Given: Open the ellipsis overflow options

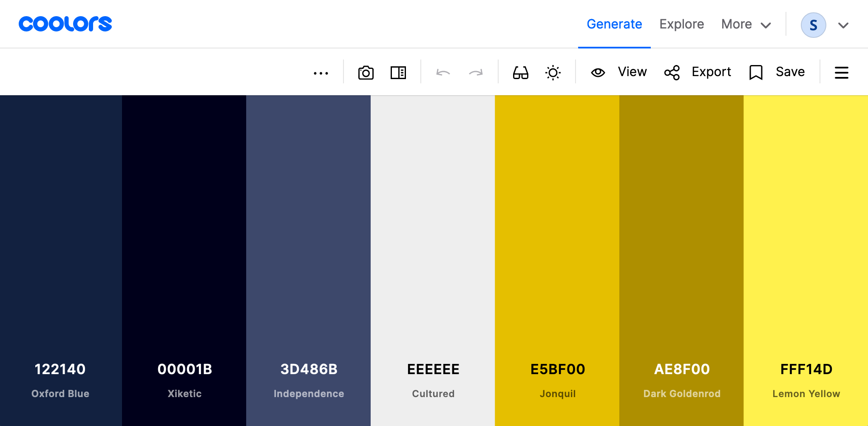Looking at the screenshot, I should pos(321,72).
